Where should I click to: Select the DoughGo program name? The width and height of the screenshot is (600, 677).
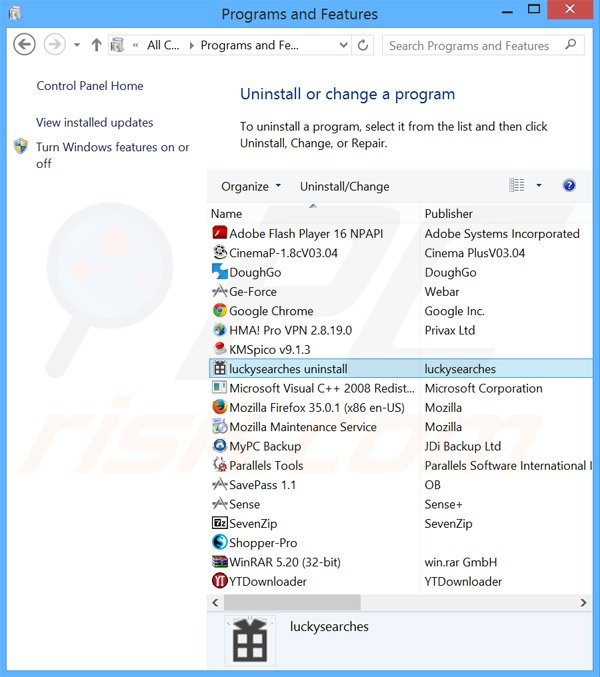click(255, 272)
